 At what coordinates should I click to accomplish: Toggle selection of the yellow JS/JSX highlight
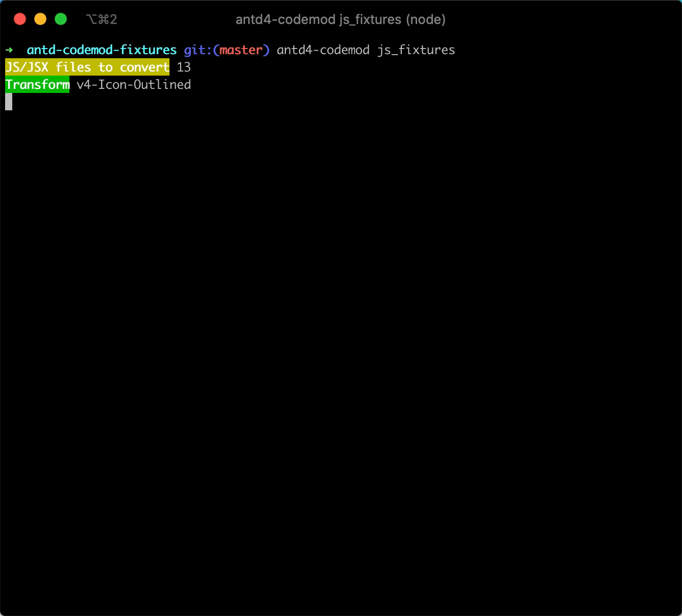[87, 67]
